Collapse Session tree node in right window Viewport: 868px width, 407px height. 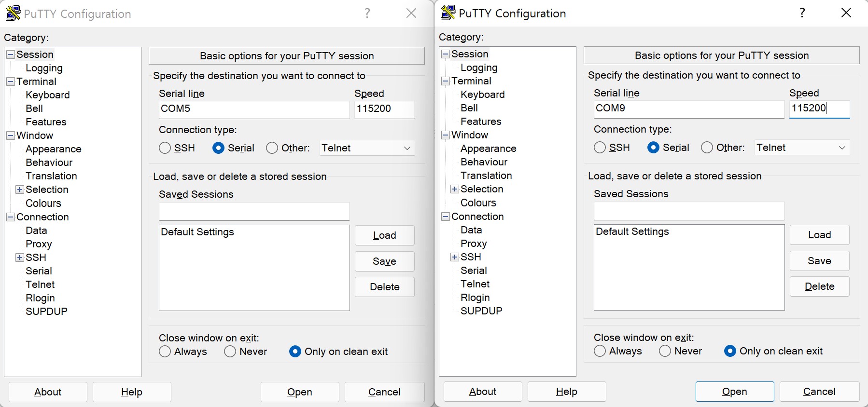pos(446,54)
